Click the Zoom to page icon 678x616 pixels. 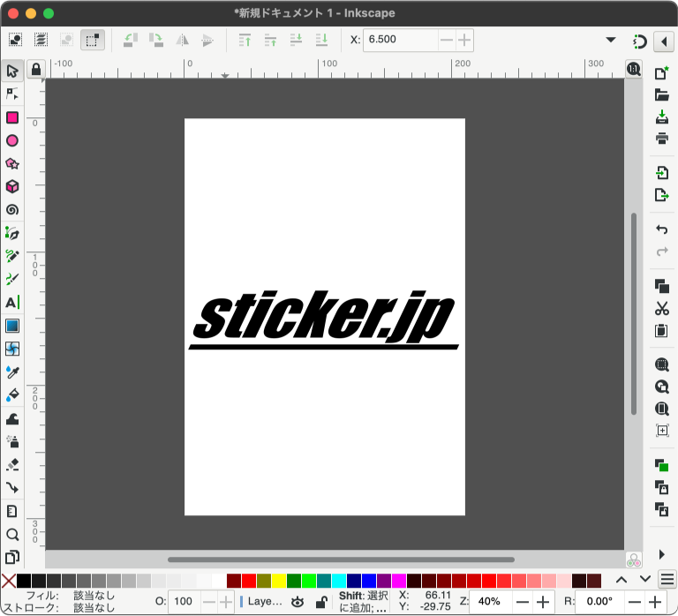pos(661,409)
